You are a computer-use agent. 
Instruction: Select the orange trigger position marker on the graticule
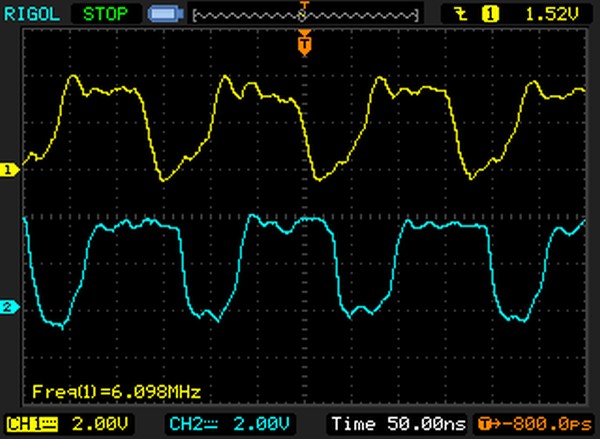pyautogui.click(x=304, y=43)
